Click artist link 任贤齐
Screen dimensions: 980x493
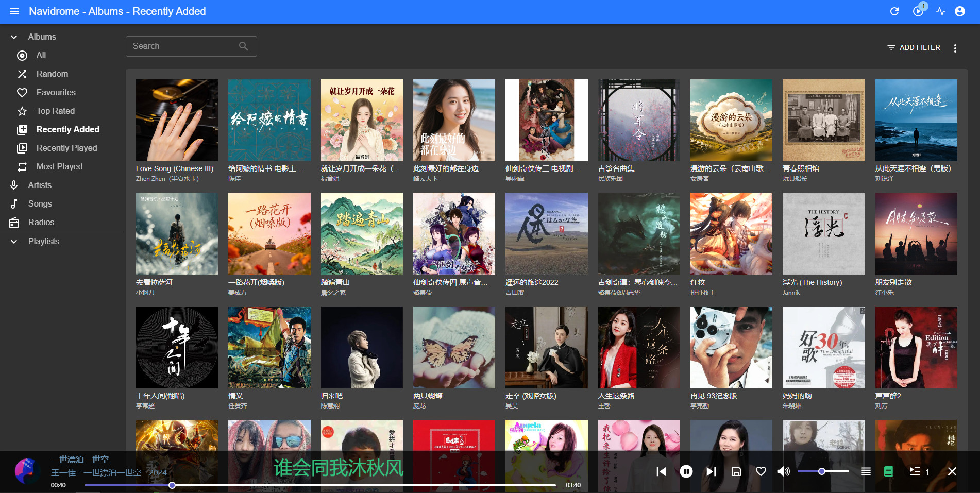pyautogui.click(x=238, y=406)
